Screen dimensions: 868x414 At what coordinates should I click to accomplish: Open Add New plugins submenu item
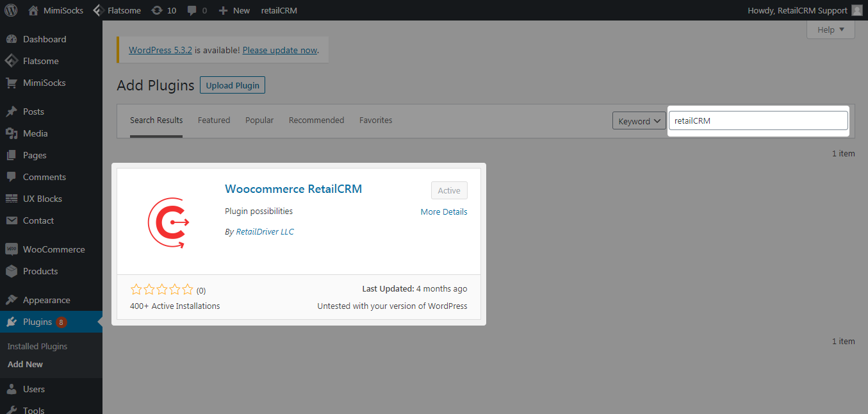click(25, 364)
